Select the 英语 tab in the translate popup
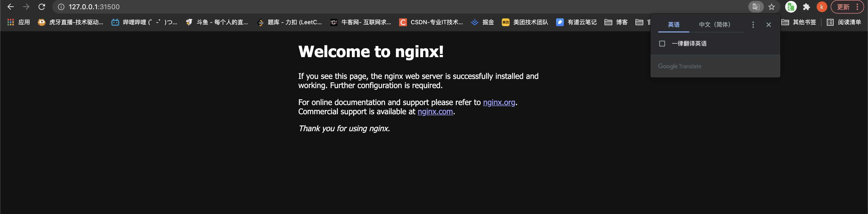Image resolution: width=868 pixels, height=214 pixels. (673, 25)
